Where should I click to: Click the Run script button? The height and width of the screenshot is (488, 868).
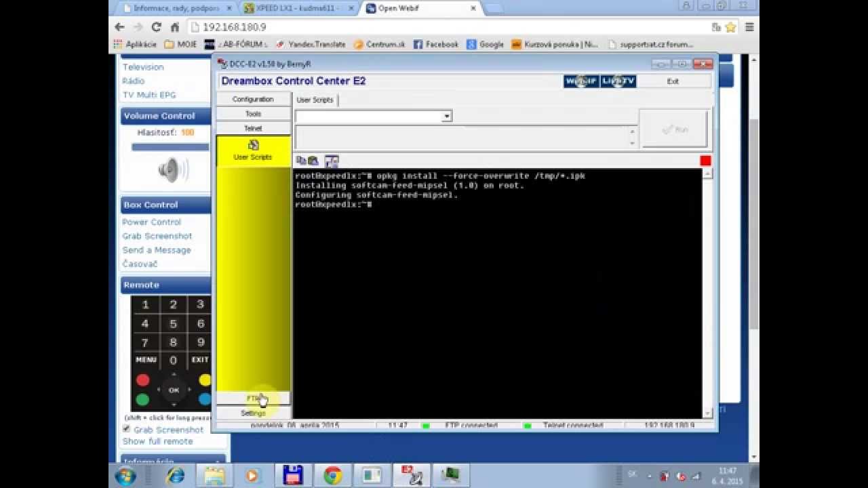pos(674,129)
